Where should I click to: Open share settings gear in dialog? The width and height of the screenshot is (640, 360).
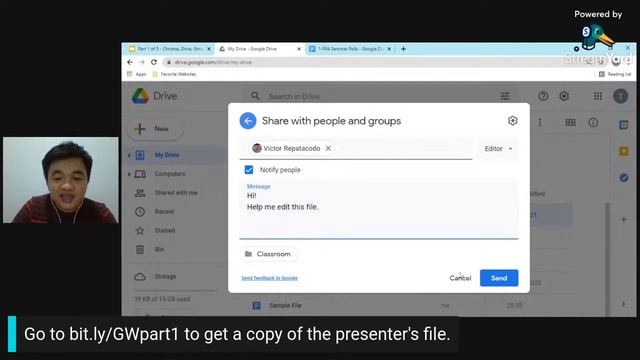(513, 120)
